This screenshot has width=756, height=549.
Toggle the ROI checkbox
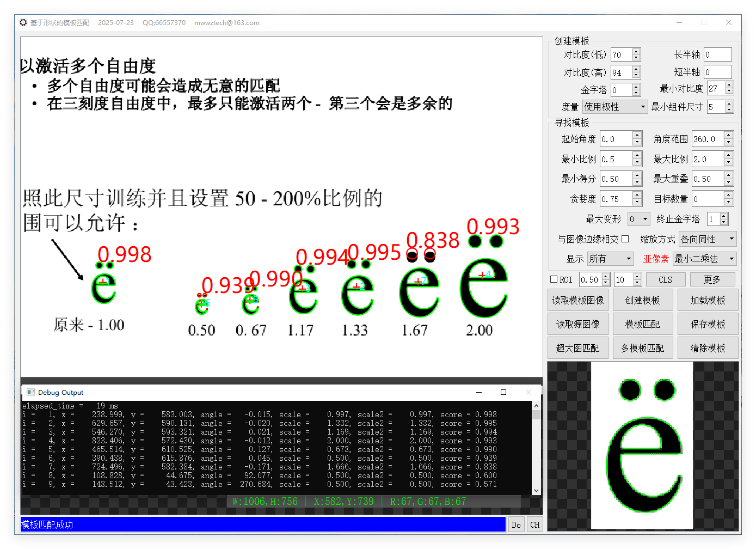pyautogui.click(x=554, y=279)
